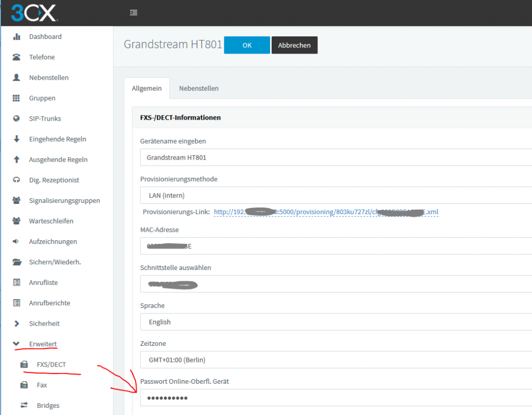Click the Warteschleifen people icon
The height and width of the screenshot is (415, 532).
16,221
